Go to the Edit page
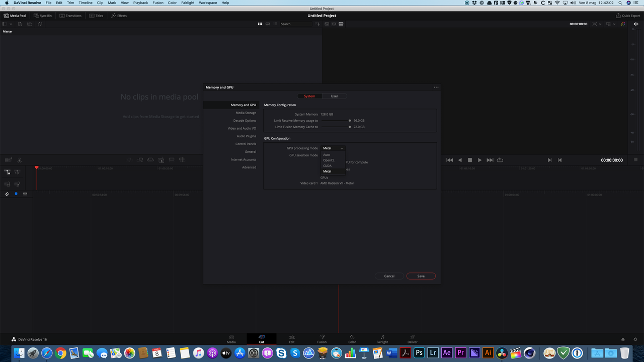 coord(292,339)
